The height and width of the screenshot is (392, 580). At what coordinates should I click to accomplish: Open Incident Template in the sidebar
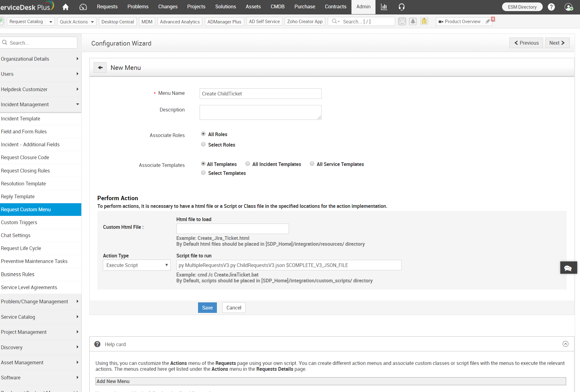(40, 119)
